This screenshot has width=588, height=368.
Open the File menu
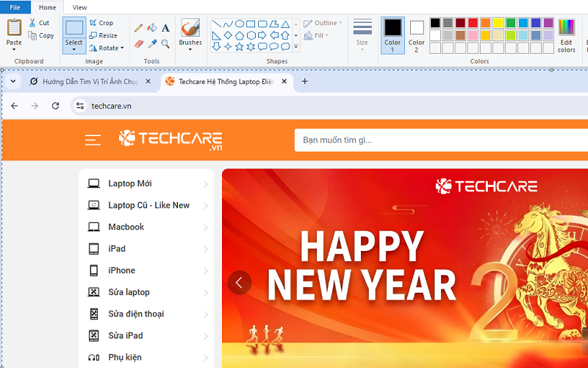click(x=15, y=7)
